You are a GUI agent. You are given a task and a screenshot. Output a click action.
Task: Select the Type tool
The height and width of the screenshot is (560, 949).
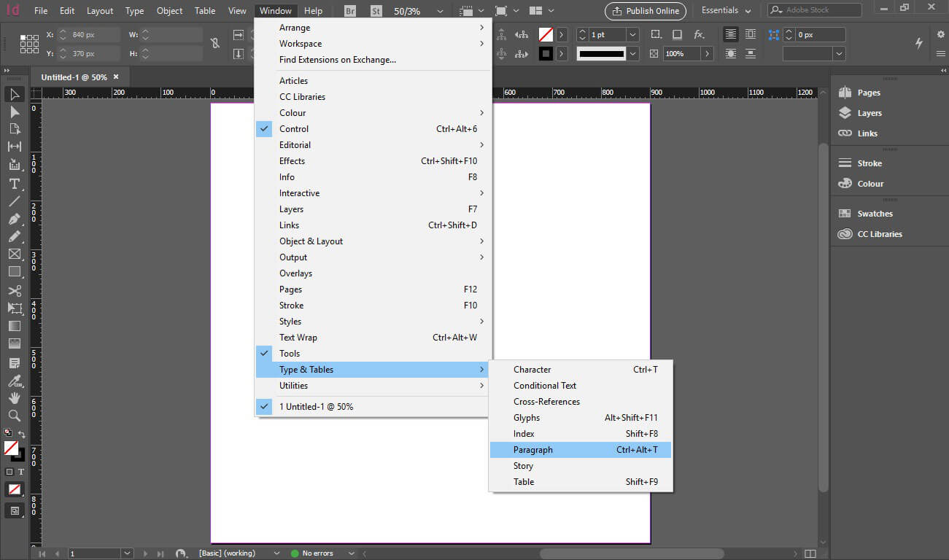click(15, 184)
